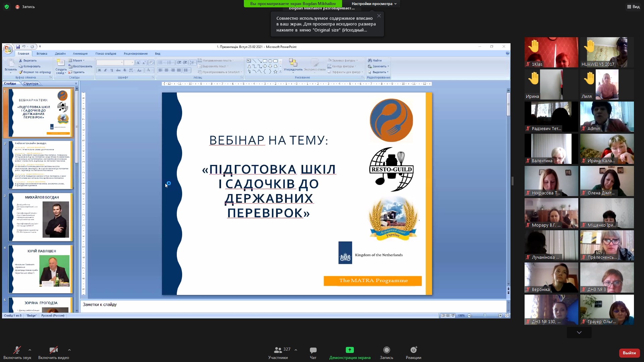Toggle bold Ж formatting
644x362 pixels.
pyautogui.click(x=99, y=70)
